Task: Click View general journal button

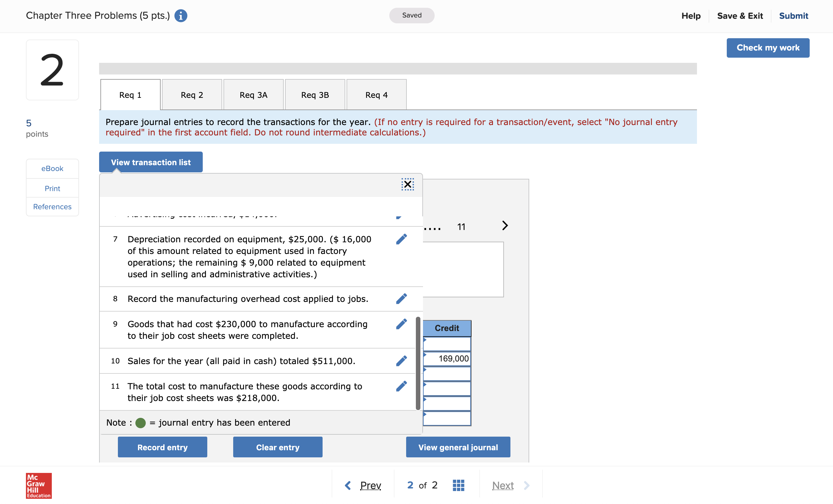Action: (x=458, y=447)
